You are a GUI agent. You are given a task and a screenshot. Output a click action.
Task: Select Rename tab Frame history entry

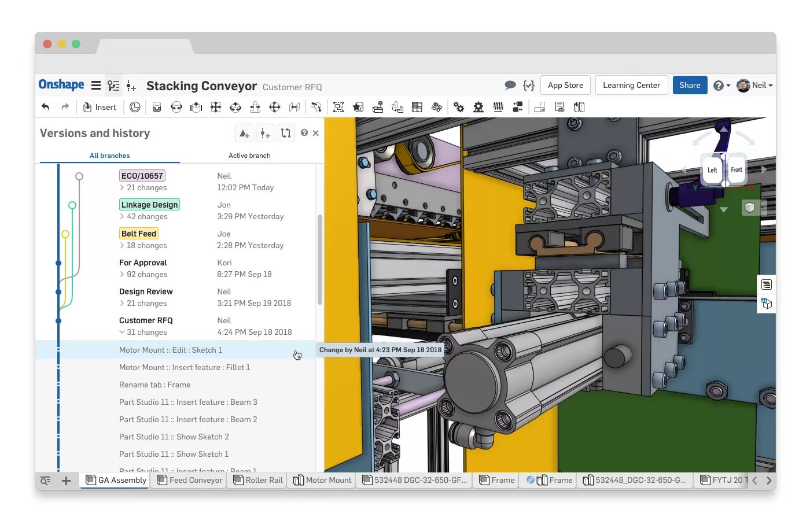click(x=176, y=385)
